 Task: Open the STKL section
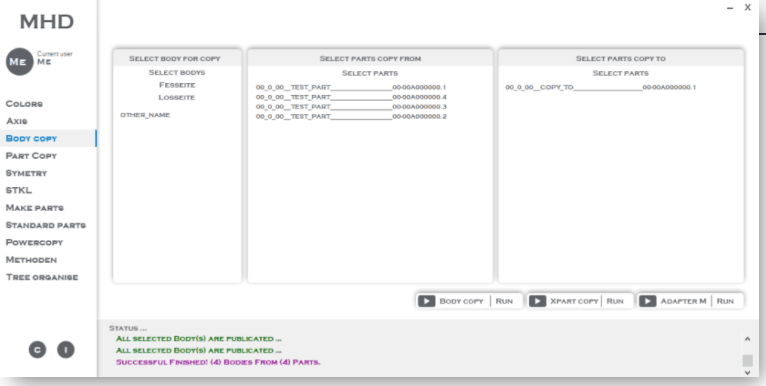[x=19, y=190]
